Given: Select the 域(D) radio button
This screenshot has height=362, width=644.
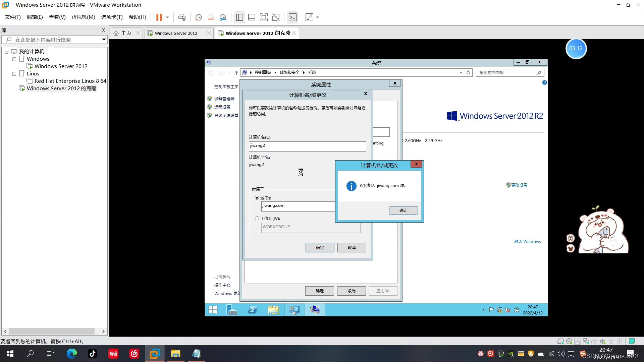Looking at the screenshot, I should point(257,198).
